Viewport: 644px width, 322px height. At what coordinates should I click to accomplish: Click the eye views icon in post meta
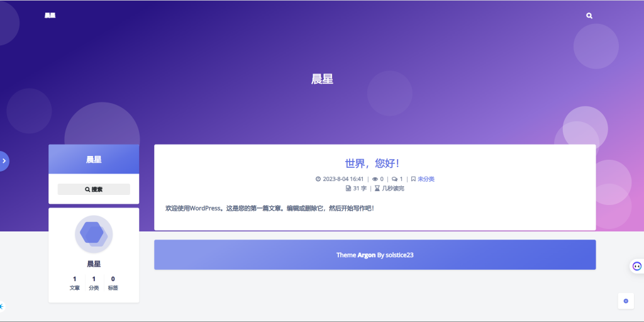[x=375, y=179]
